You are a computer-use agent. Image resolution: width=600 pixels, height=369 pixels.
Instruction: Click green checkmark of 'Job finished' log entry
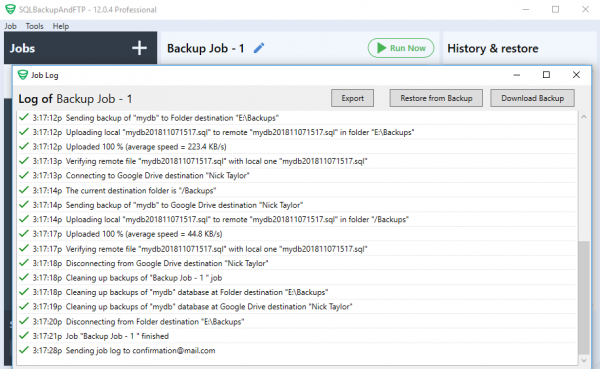click(24, 335)
